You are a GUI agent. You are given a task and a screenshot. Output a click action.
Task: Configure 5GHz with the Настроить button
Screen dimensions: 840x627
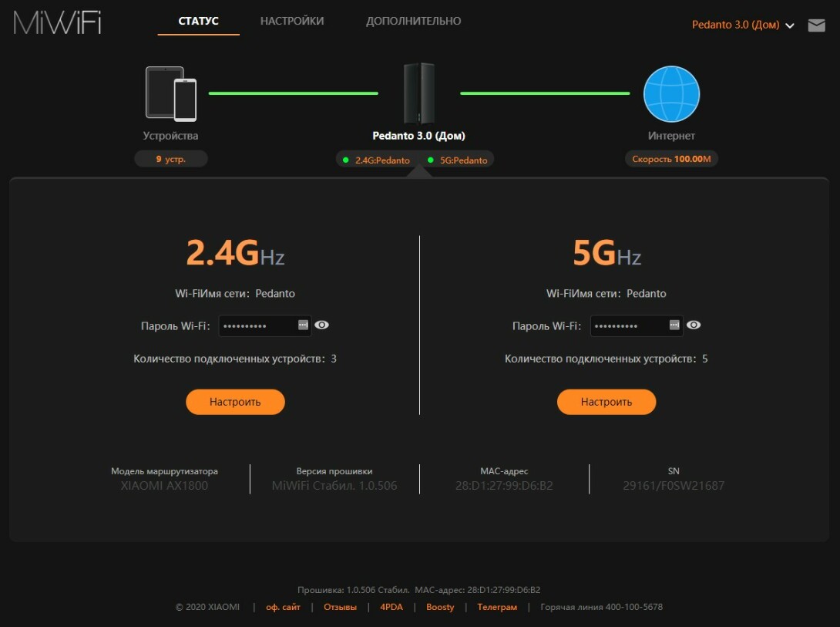pos(606,402)
